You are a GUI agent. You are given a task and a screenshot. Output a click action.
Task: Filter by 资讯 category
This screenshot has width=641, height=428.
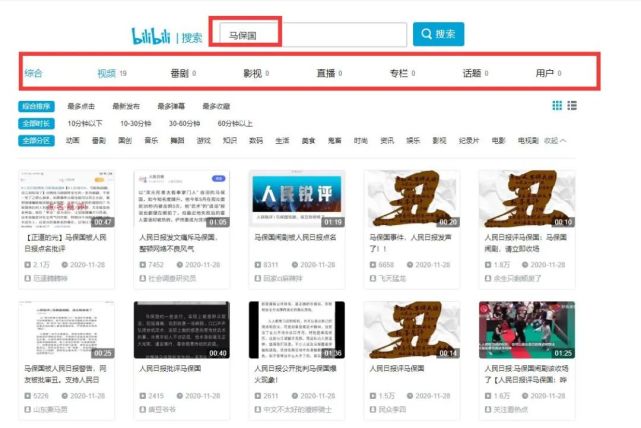(x=386, y=141)
